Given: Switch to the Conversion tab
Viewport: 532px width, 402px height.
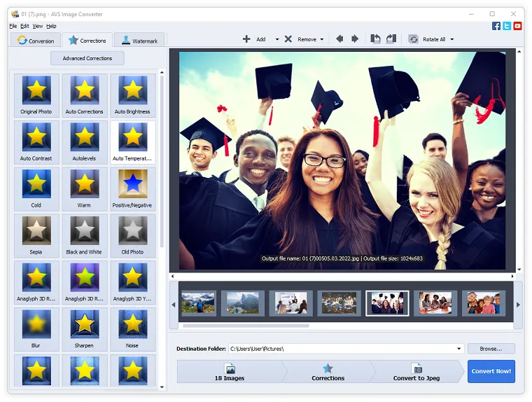Looking at the screenshot, I should [36, 40].
